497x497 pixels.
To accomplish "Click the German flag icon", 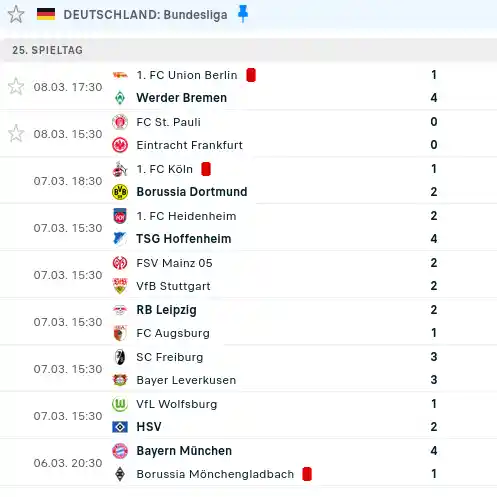I will point(46,14).
